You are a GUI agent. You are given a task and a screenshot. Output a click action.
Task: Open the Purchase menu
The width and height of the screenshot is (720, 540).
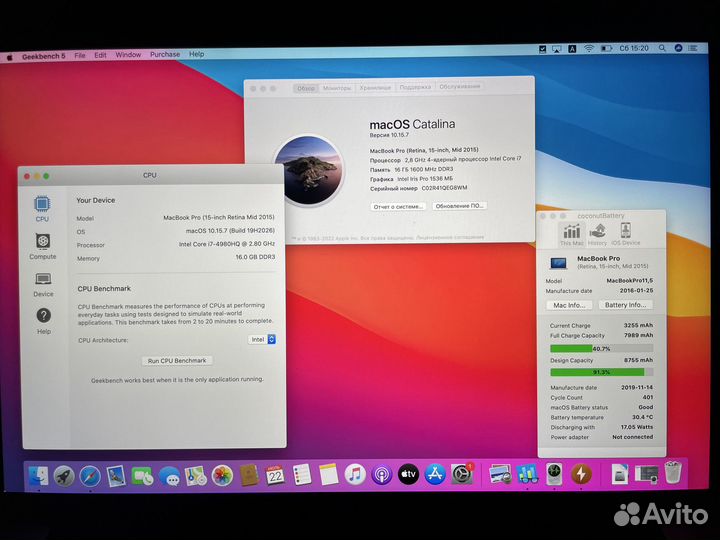[165, 54]
